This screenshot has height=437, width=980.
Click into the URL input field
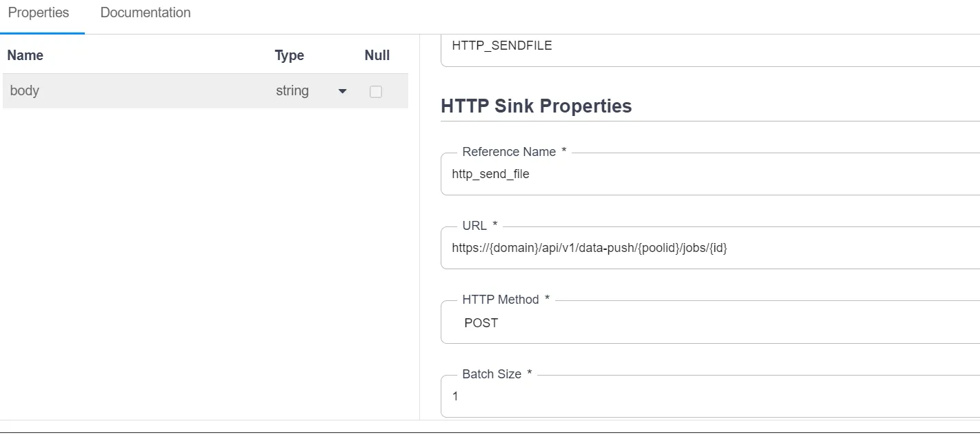[x=710, y=248]
